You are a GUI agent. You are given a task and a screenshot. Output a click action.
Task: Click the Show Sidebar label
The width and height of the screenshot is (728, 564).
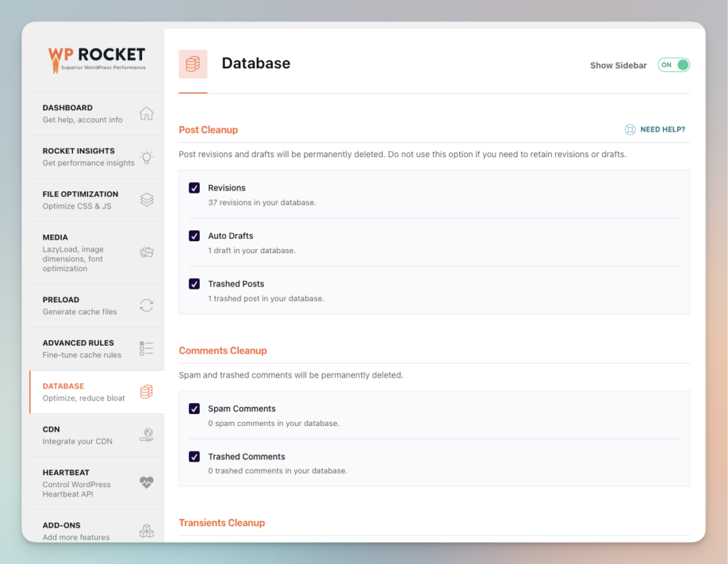tap(618, 65)
